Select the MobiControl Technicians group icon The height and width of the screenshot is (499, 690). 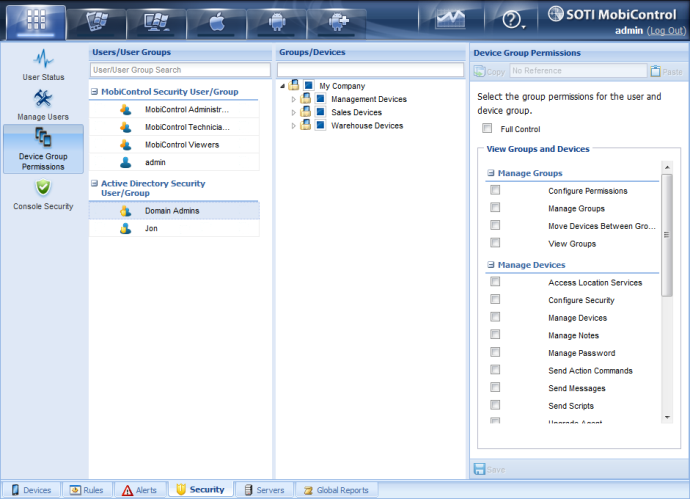[125, 127]
